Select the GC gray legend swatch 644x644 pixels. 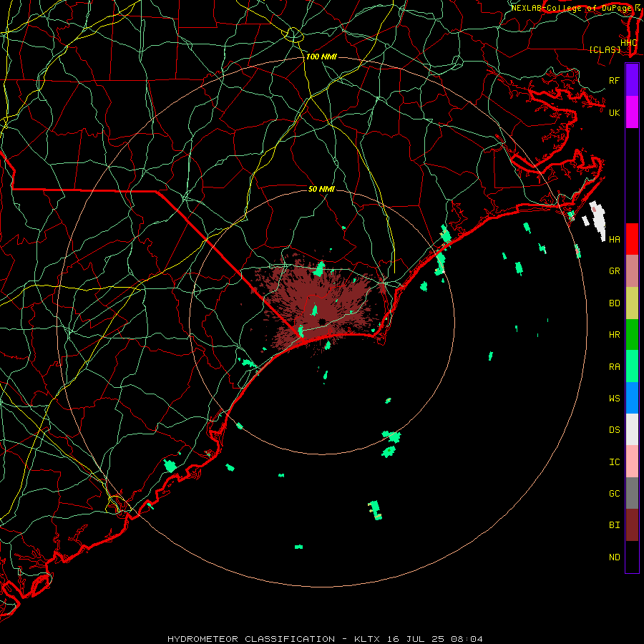click(x=632, y=493)
